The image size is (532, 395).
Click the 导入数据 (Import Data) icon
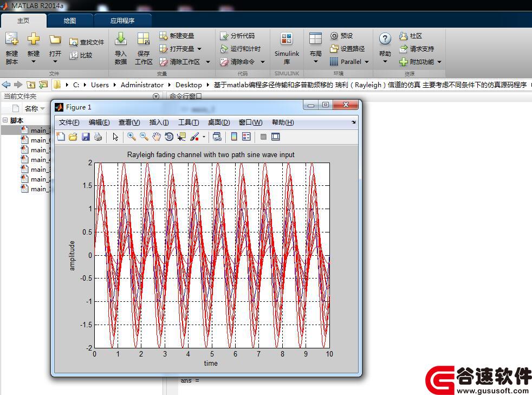(x=121, y=39)
